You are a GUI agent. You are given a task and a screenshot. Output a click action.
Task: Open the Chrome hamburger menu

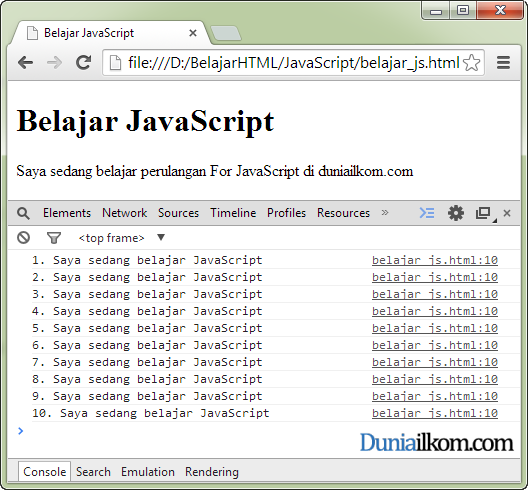point(503,63)
